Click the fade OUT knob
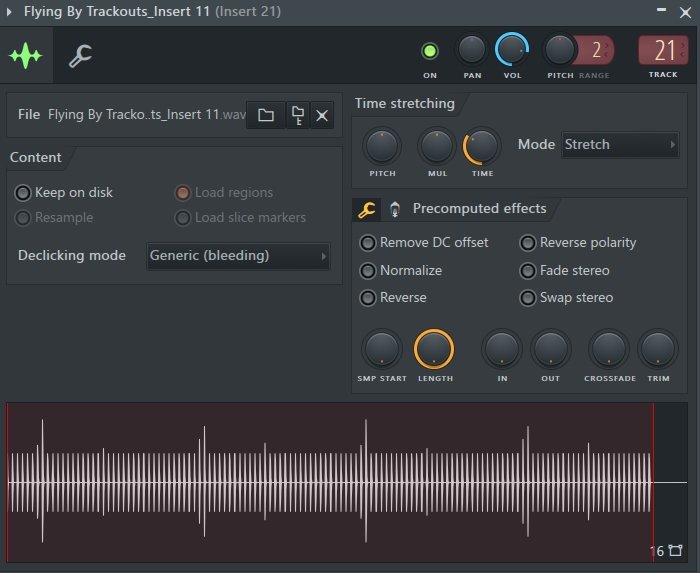 551,349
